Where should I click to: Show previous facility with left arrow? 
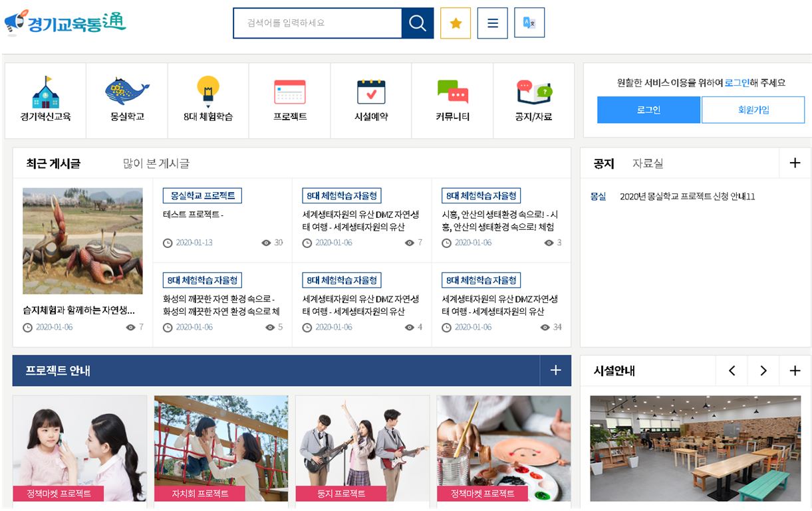pyautogui.click(x=732, y=371)
